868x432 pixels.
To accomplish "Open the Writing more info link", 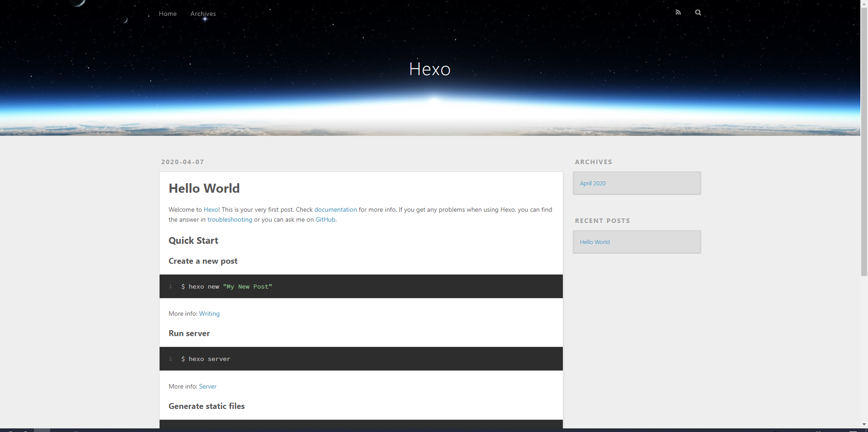I will 209,313.
